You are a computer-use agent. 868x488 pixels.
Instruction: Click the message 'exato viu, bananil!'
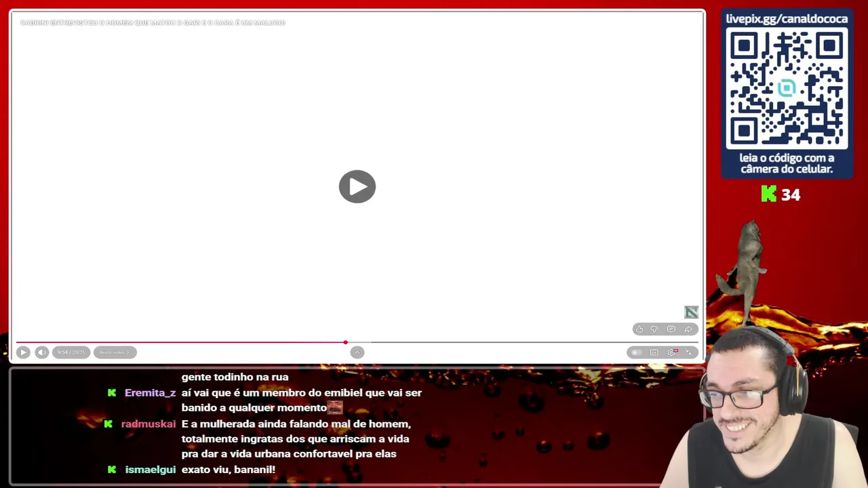click(228, 470)
